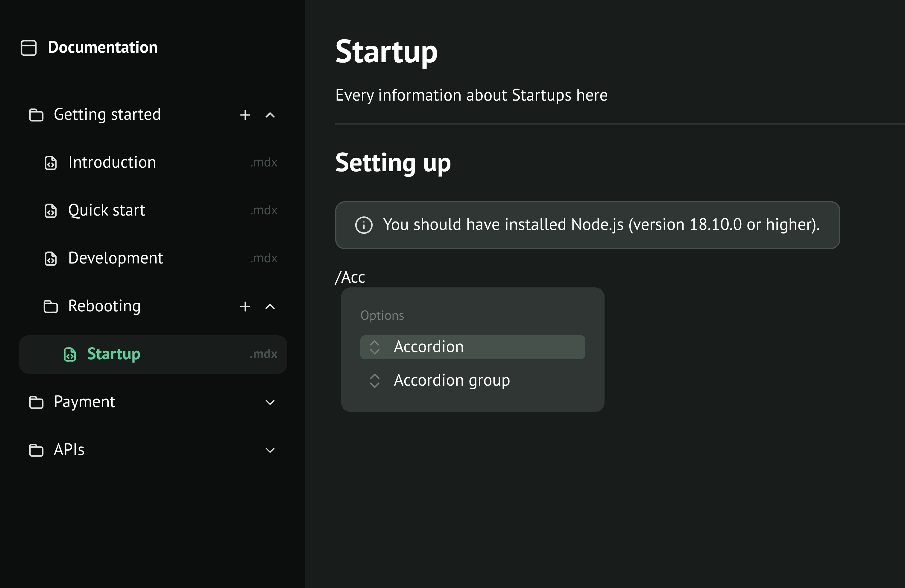Open the Development page

(116, 258)
